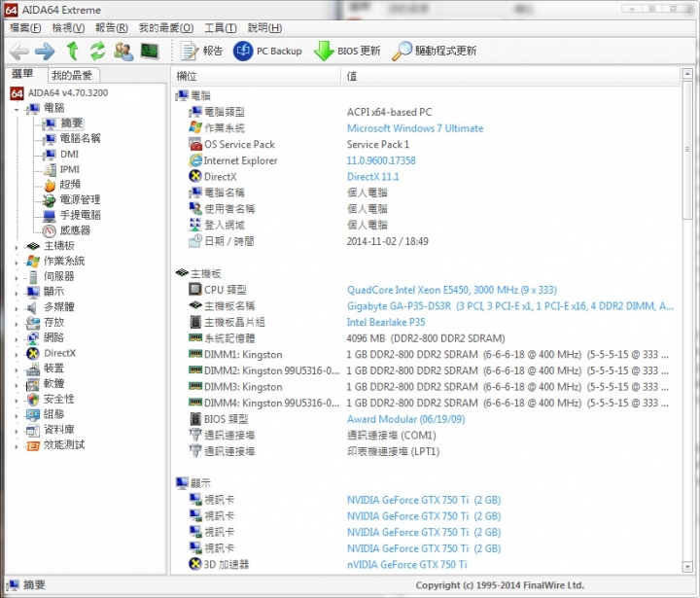Open the 工具(T) menu
The width and height of the screenshot is (700, 598).
point(221,27)
